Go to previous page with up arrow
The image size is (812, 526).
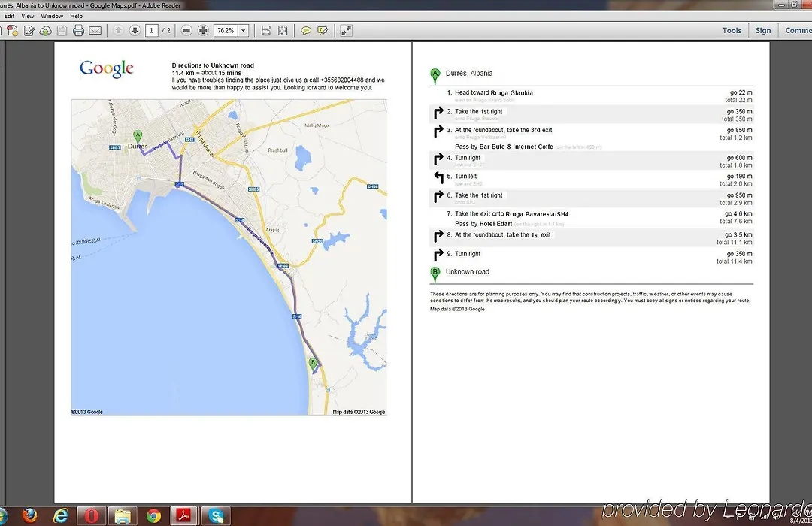point(118,31)
